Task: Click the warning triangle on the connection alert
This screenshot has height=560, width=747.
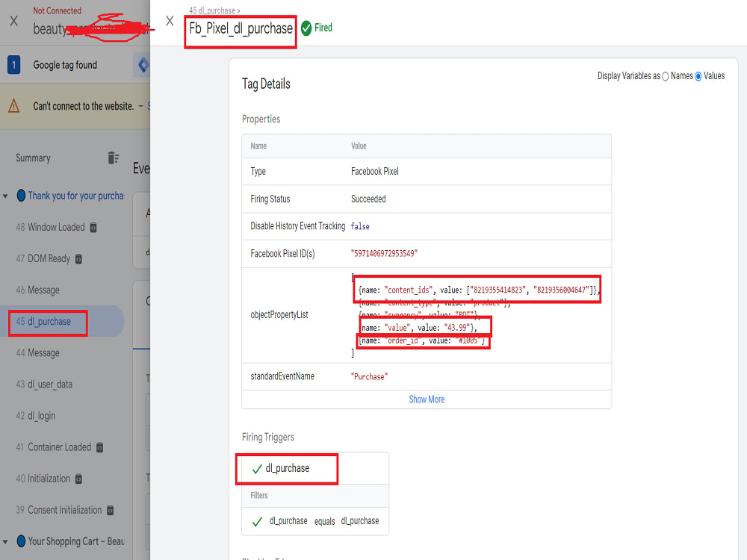Action: (x=13, y=106)
